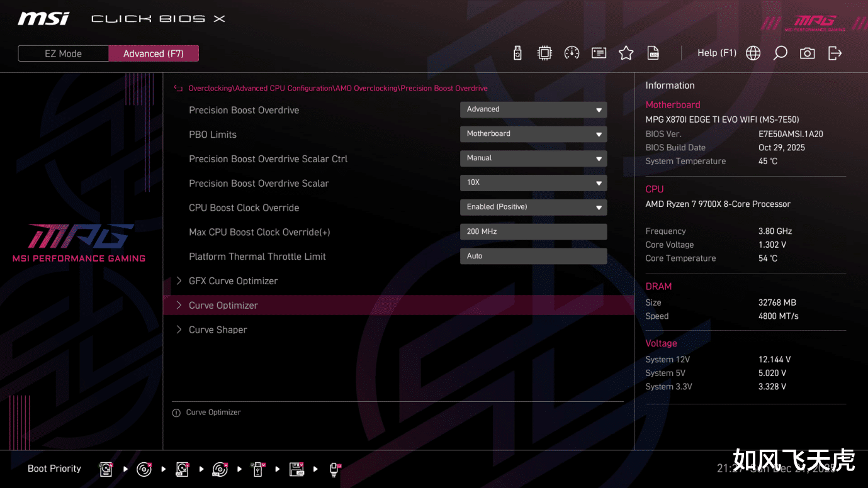868x488 pixels.
Task: Click the core temperature value "54 °C"
Action: (768, 258)
